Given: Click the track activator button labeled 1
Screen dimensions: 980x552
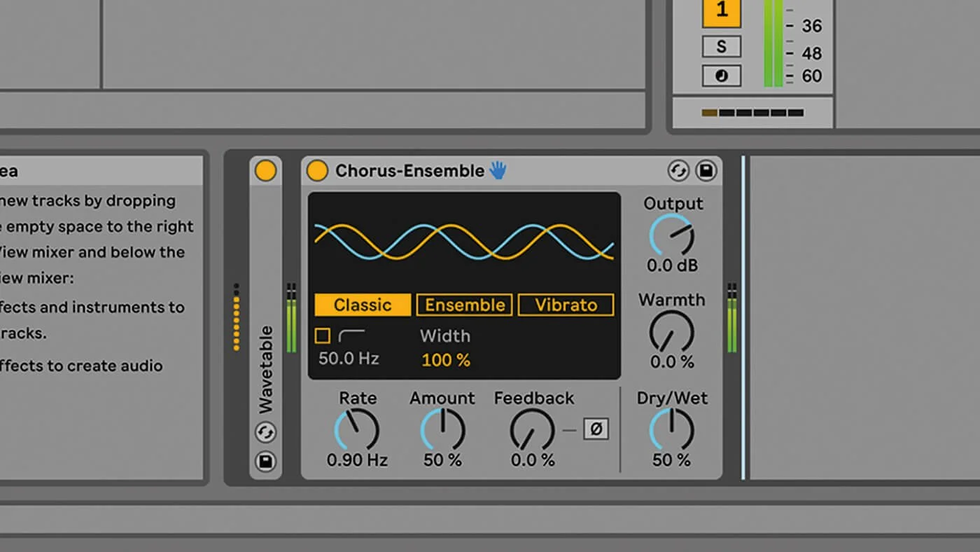Looking at the screenshot, I should [x=722, y=12].
